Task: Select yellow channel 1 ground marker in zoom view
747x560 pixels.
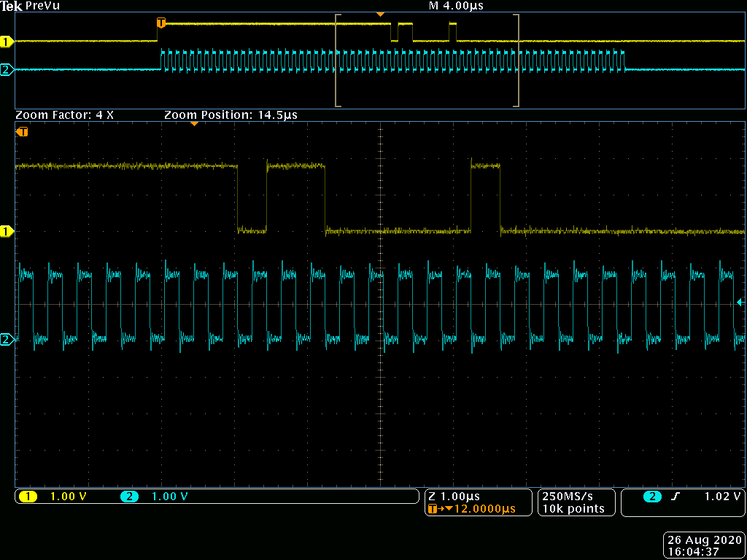Action: tap(7, 231)
